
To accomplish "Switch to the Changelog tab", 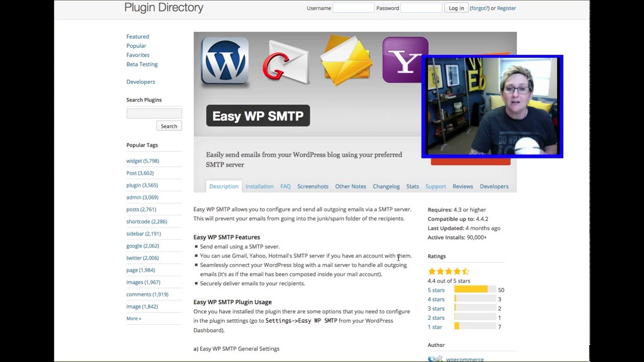I will tap(386, 186).
